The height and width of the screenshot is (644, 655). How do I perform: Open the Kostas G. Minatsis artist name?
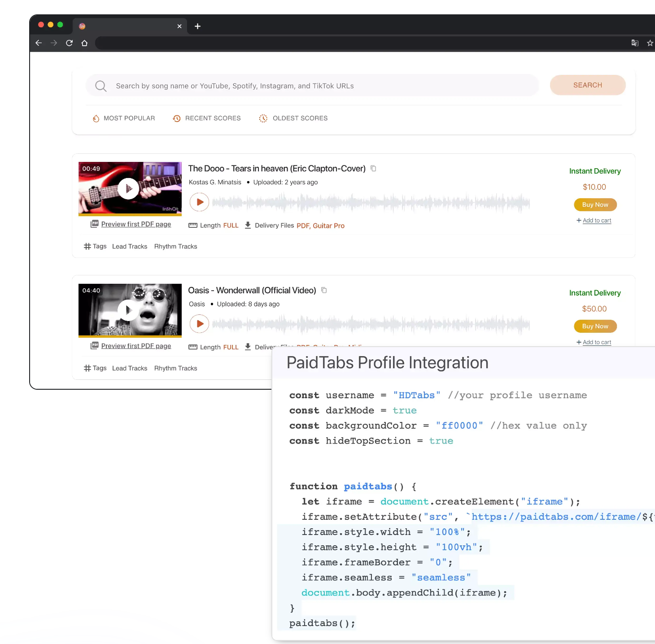pyautogui.click(x=215, y=182)
